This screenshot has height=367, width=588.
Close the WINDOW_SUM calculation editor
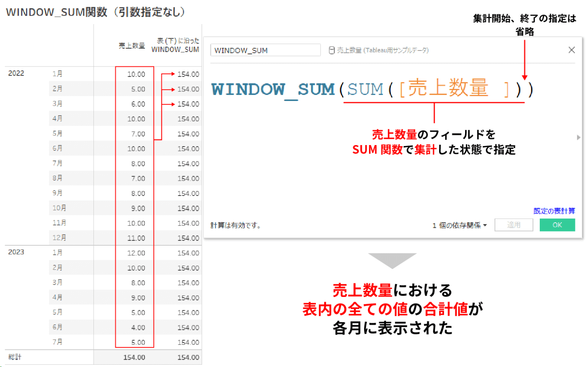click(572, 50)
